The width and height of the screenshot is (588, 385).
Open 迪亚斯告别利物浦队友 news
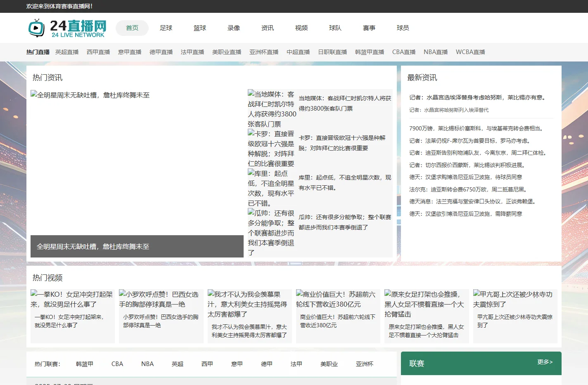pos(479,153)
